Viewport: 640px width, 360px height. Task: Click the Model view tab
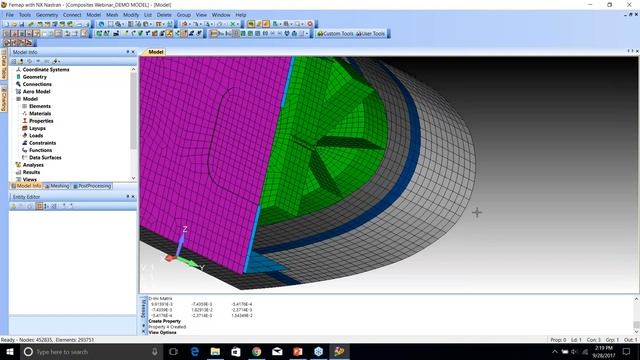coord(156,52)
